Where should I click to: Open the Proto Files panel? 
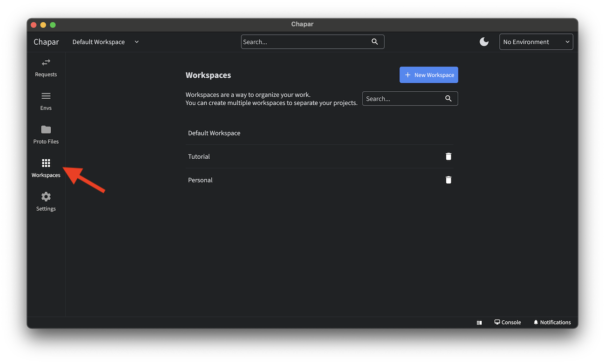[46, 135]
